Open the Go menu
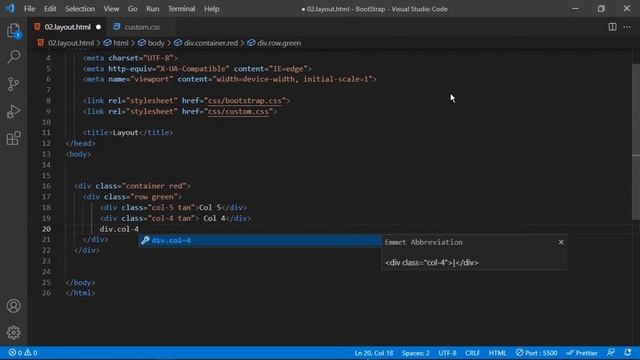The image size is (640, 360). pos(133,9)
